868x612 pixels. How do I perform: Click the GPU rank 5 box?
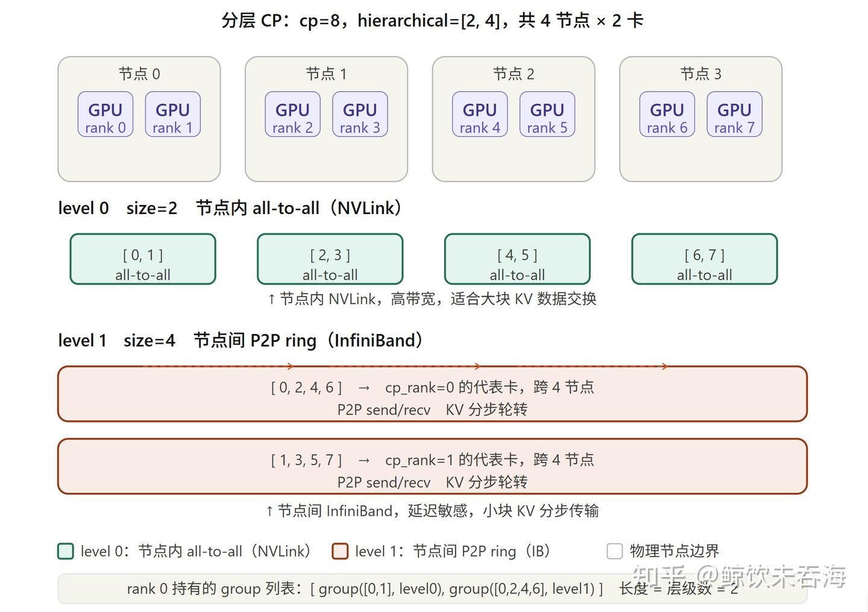(x=547, y=114)
